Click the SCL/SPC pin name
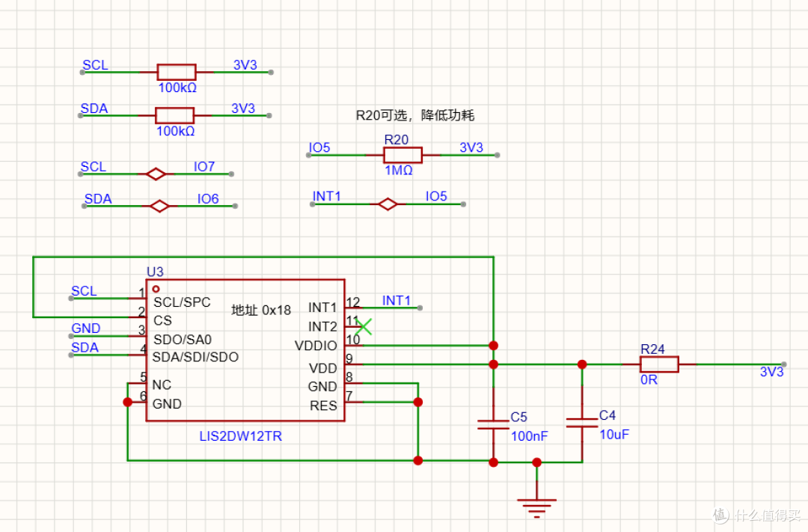 pos(182,302)
